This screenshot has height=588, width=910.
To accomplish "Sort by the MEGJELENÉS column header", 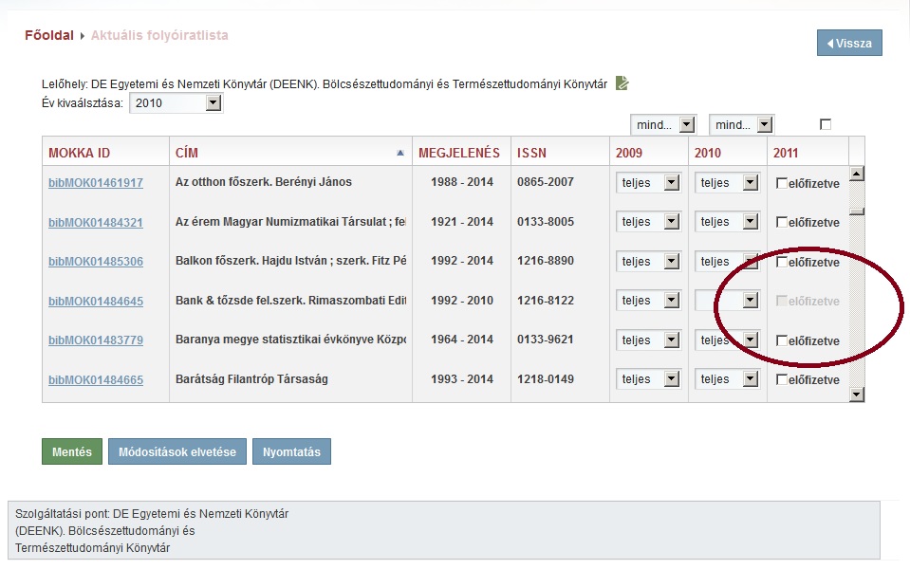I will [459, 153].
